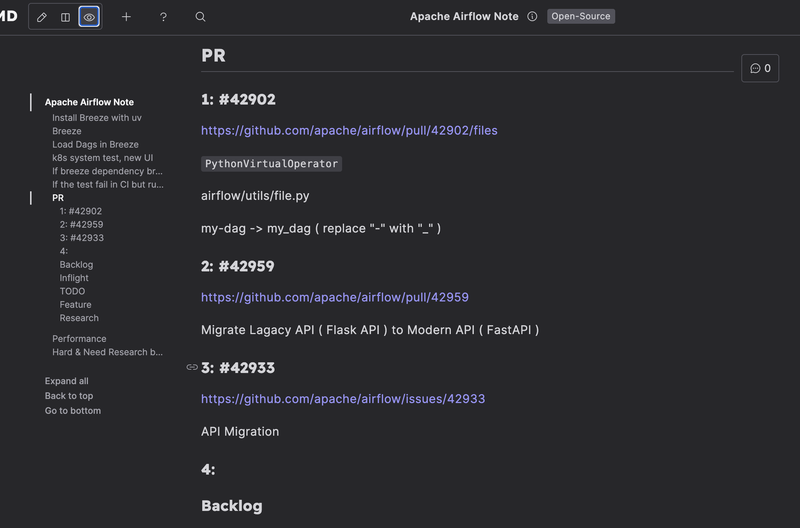Viewport: 800px width, 528px height.
Task: Jump to Performance in outline
Action: point(79,339)
